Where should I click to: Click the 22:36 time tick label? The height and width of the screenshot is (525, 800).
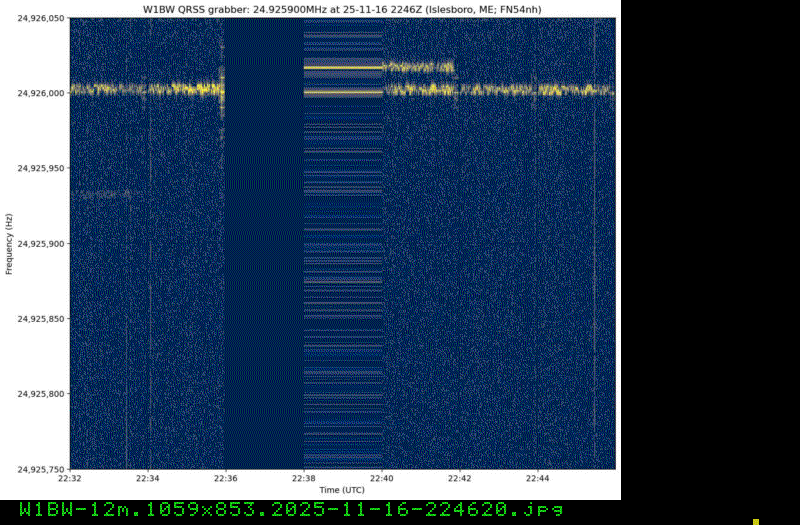coord(226,478)
